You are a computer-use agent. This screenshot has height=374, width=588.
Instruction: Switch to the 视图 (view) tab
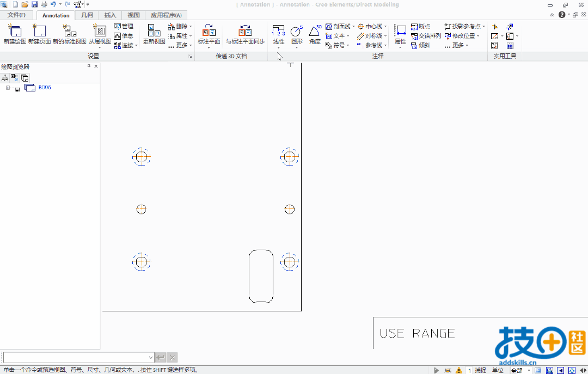[133, 15]
